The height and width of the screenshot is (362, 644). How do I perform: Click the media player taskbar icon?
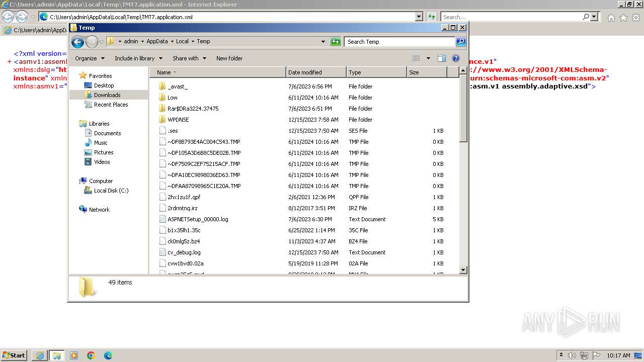(74, 355)
